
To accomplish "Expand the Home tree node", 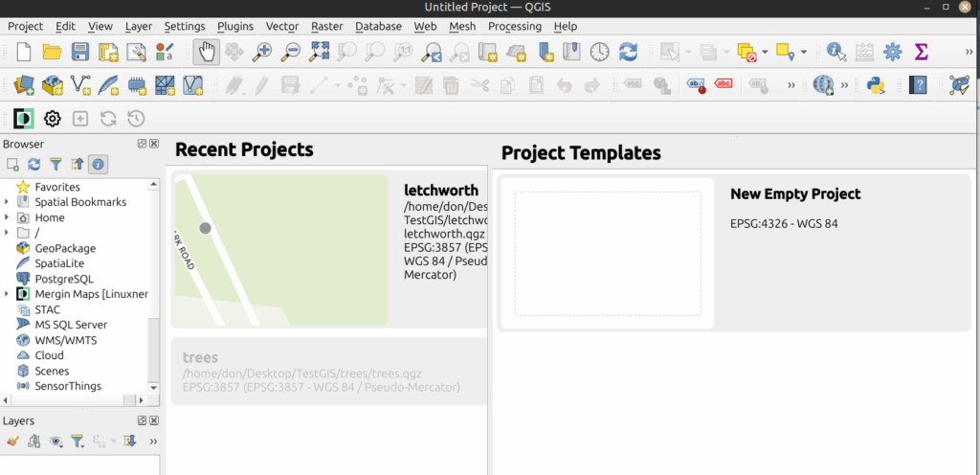I will click(x=7, y=217).
